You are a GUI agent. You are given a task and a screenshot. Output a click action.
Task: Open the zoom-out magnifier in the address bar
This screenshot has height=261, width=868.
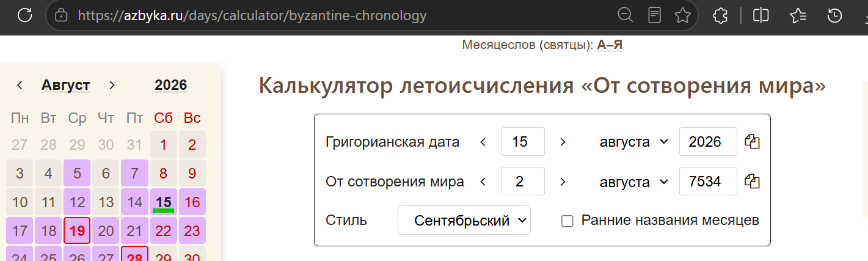point(625,15)
